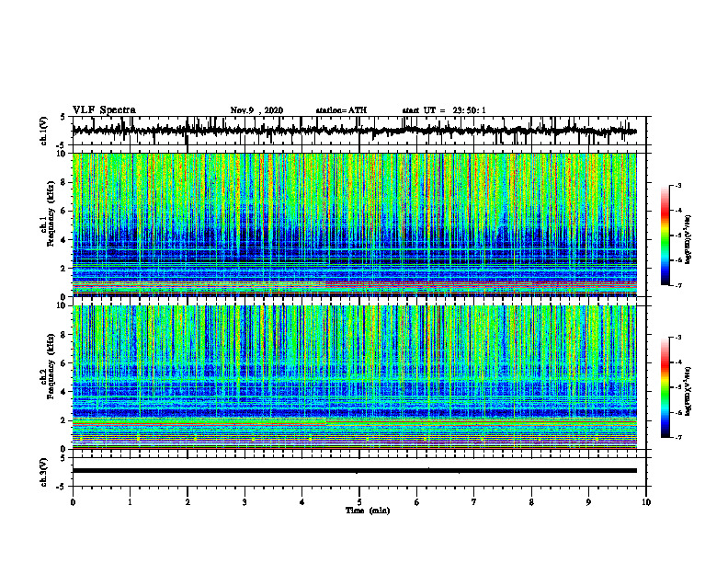Screen dimensions: 728x563
Task: Click the ch.2 color bar unit label text
Action: 688,391
